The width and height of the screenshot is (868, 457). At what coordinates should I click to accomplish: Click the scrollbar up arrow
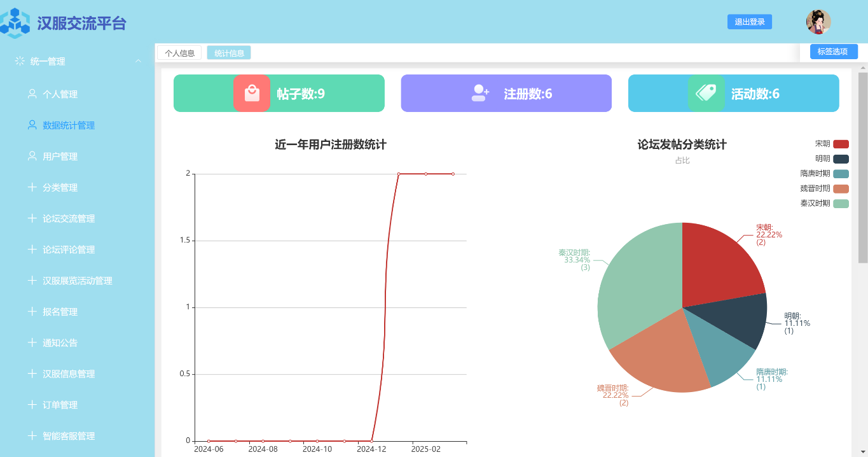point(863,67)
